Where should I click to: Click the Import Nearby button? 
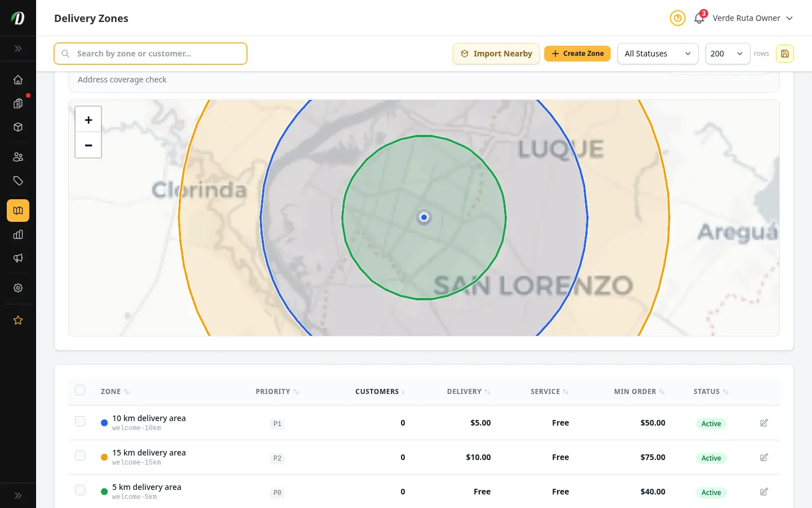(496, 54)
